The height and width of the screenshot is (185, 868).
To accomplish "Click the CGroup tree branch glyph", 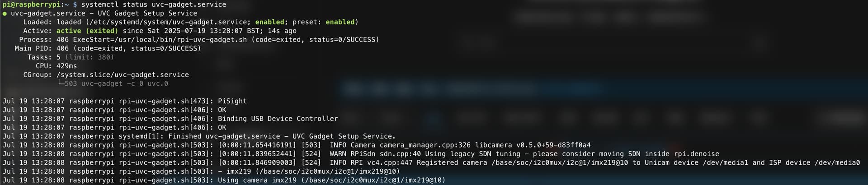I will tap(61, 83).
